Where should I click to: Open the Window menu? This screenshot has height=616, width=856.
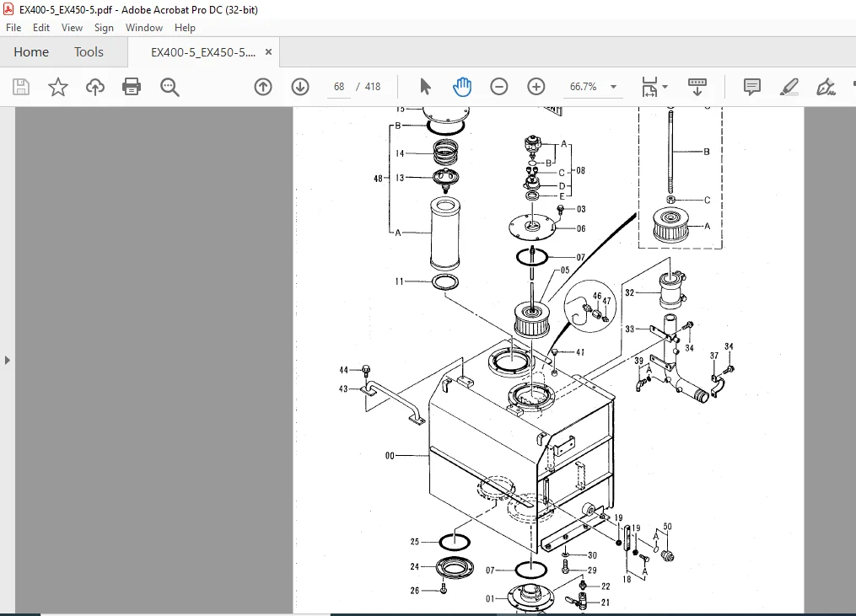[x=144, y=28]
